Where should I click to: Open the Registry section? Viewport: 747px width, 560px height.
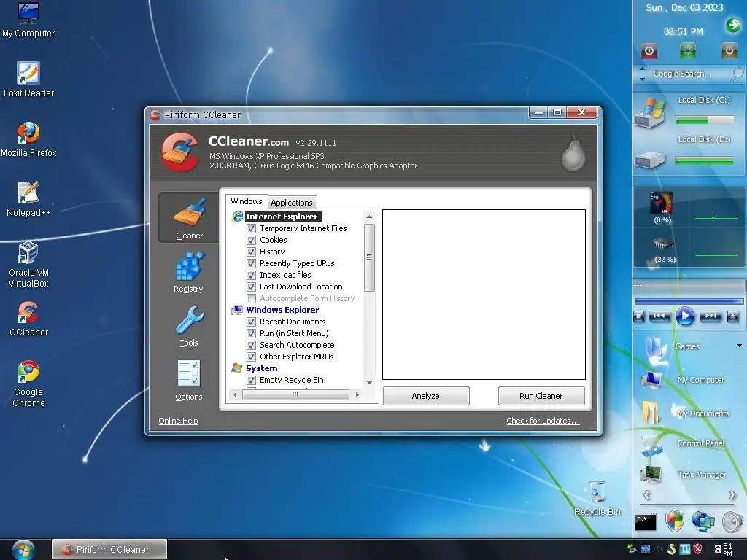189,272
